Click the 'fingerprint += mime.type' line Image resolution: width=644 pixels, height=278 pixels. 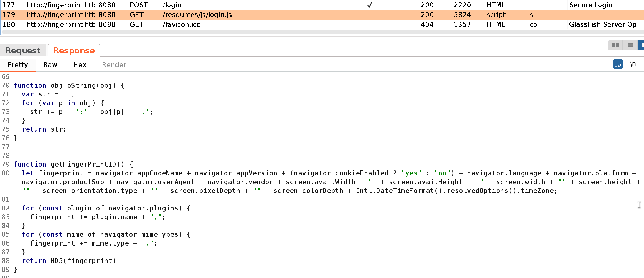click(x=94, y=243)
